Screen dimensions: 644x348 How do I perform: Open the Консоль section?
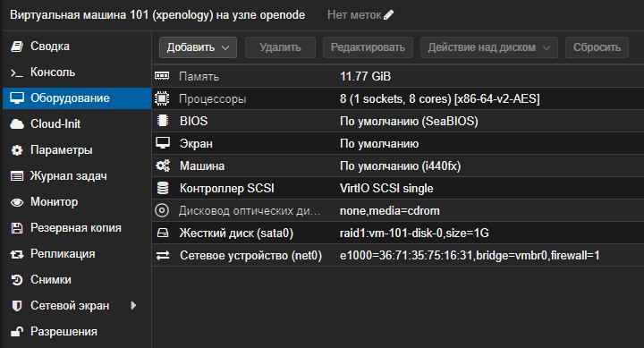[53, 72]
